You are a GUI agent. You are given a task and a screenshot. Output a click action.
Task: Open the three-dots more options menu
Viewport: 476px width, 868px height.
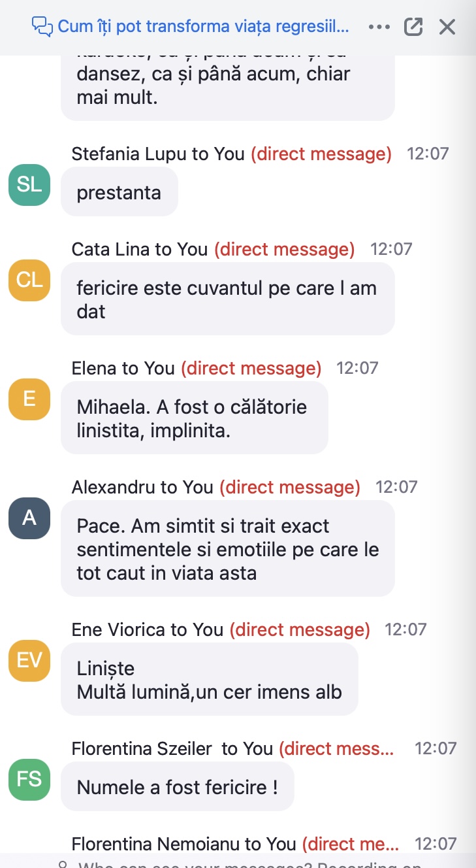click(379, 27)
